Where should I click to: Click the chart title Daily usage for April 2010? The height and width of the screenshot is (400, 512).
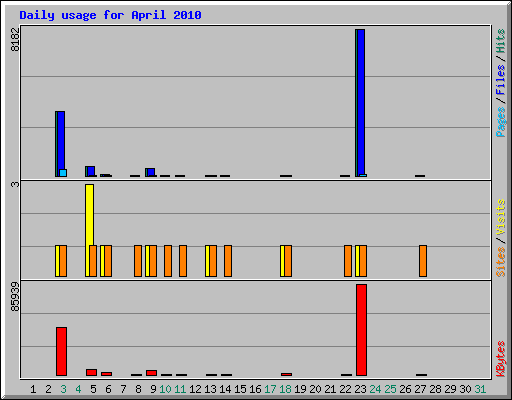[x=110, y=15]
